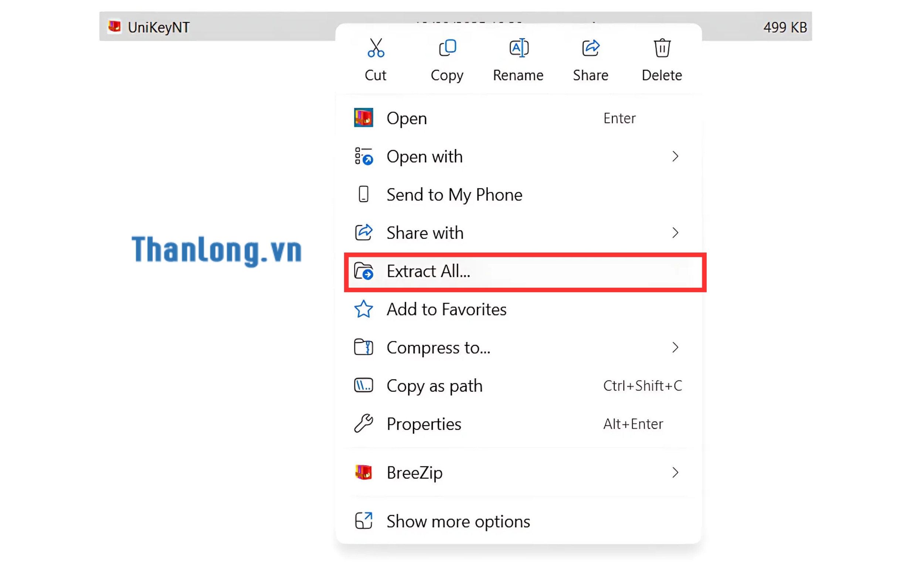Expand the Share with submenu chevron
924x578 pixels.
tap(675, 233)
